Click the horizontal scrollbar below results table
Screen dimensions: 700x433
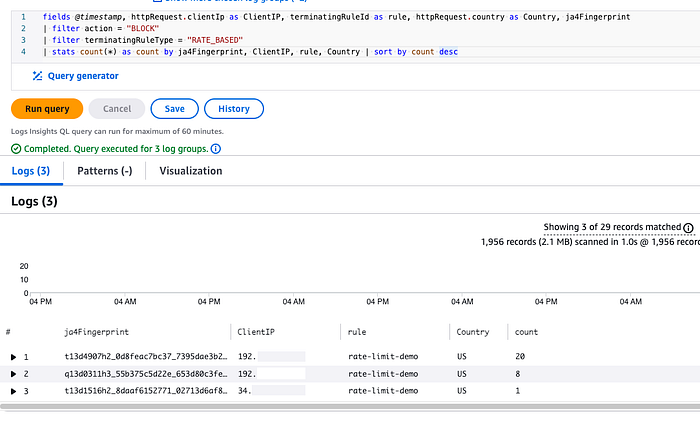pyautogui.click(x=350, y=407)
